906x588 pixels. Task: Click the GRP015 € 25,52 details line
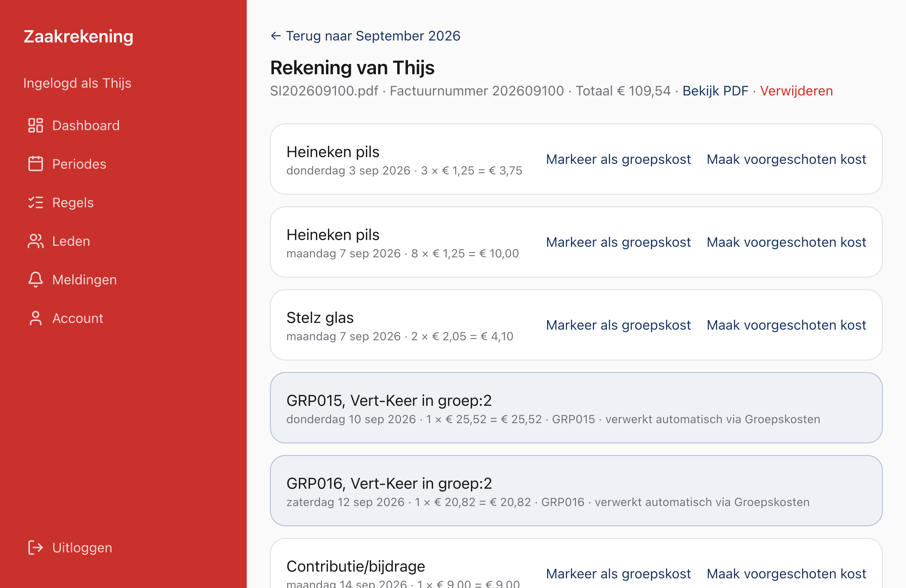click(553, 419)
